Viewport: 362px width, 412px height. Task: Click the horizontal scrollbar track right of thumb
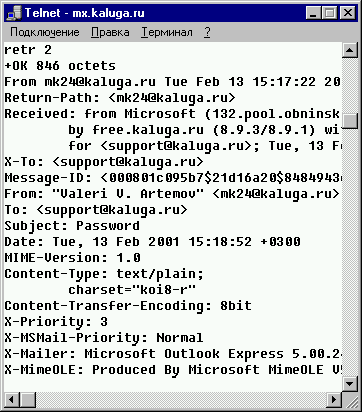(x=181, y=399)
